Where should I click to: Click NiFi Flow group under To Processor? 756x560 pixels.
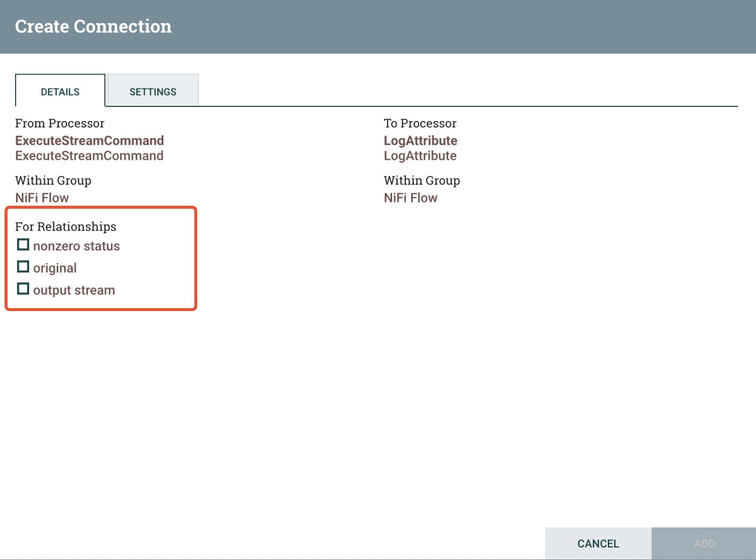(410, 198)
